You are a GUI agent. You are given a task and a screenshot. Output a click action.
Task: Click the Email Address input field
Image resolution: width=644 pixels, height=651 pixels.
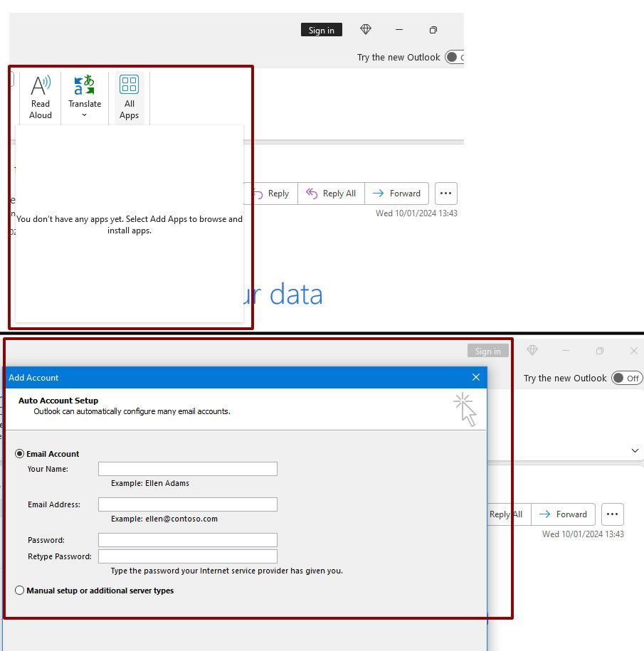coord(187,504)
